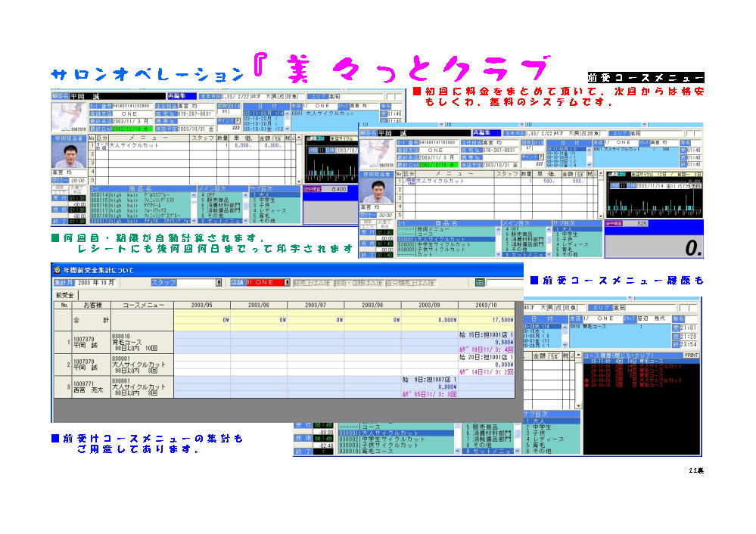Click the 2003/07 column header
Screen dimensions: 756x534
coord(316,305)
